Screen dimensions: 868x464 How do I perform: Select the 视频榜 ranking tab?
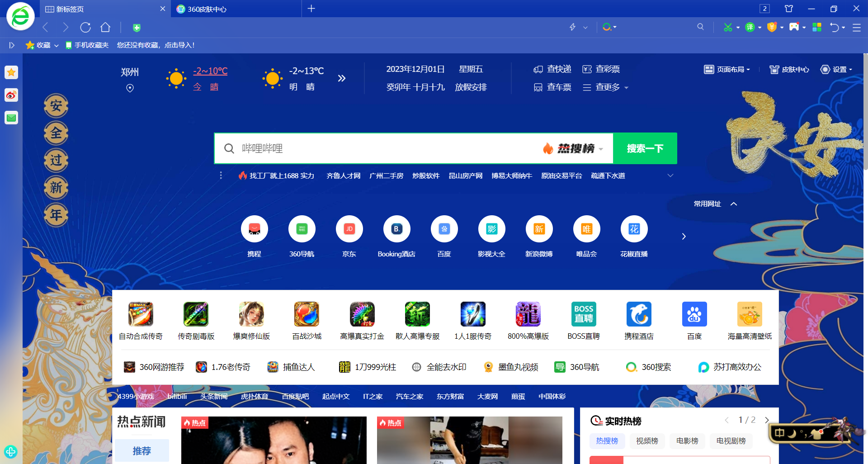pyautogui.click(x=647, y=440)
